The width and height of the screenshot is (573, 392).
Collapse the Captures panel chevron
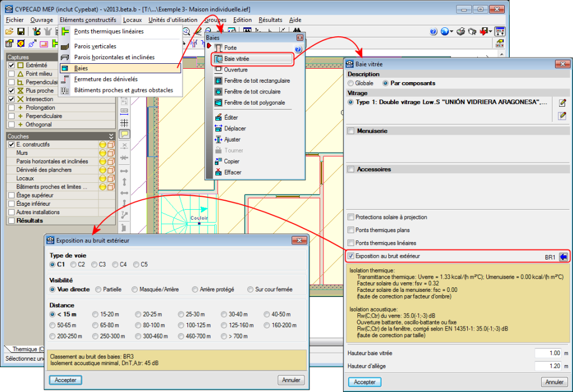pos(111,57)
